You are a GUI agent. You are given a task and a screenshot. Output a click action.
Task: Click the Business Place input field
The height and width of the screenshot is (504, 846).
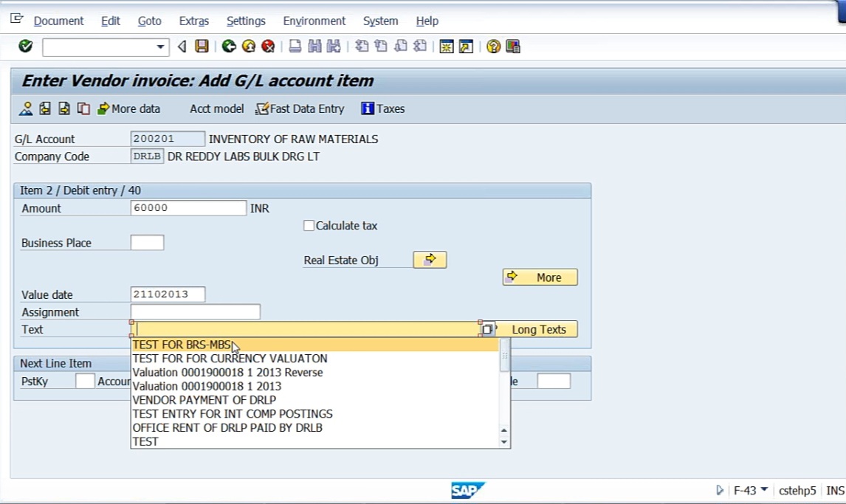(x=147, y=243)
